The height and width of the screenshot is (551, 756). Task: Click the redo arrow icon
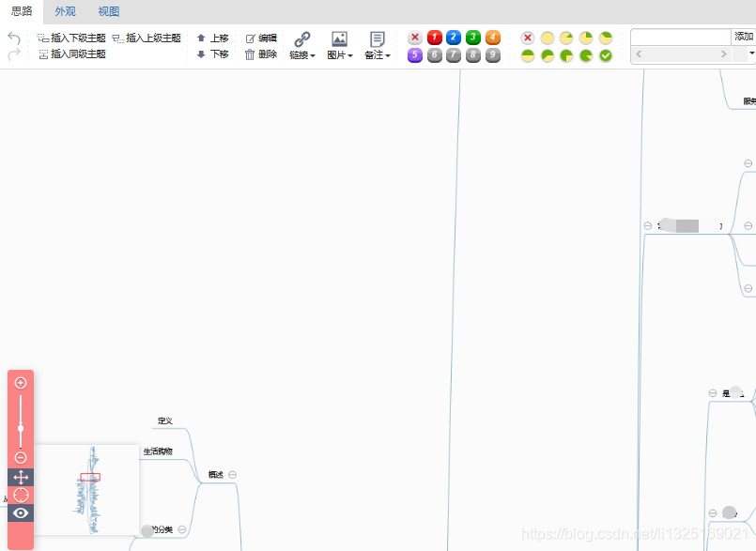pyautogui.click(x=14, y=54)
